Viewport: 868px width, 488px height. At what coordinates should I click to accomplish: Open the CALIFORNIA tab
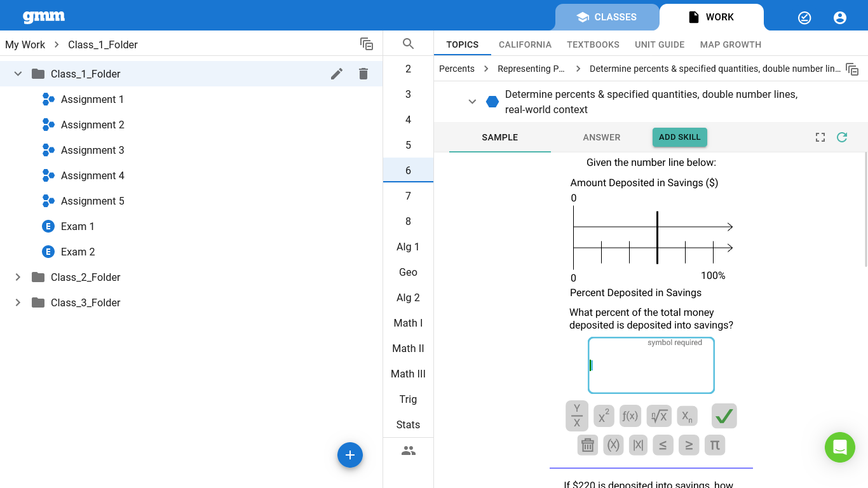pyautogui.click(x=525, y=44)
